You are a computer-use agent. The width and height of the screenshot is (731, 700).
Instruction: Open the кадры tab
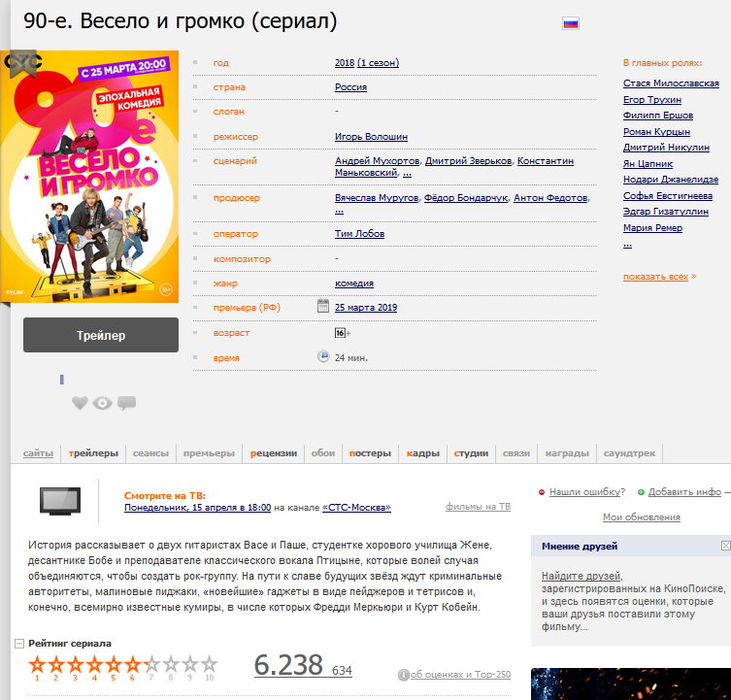click(423, 453)
